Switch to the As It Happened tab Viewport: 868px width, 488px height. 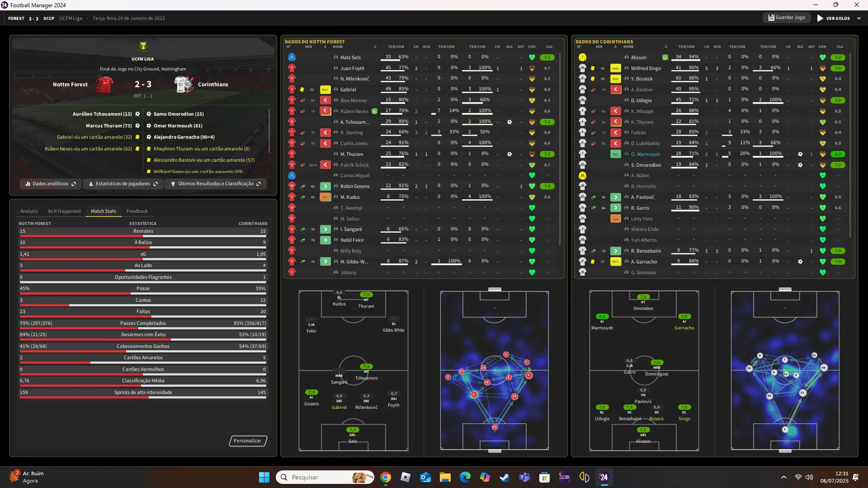point(64,211)
